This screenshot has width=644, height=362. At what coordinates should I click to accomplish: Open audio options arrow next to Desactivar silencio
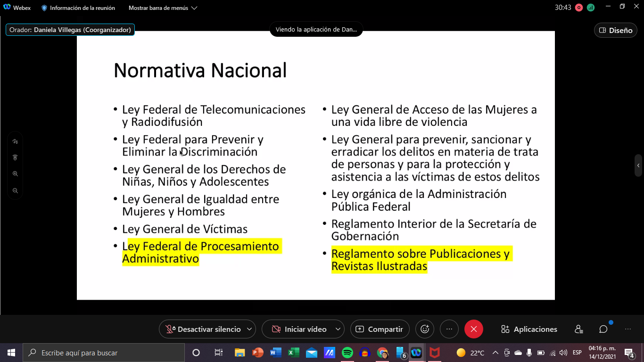point(250,329)
